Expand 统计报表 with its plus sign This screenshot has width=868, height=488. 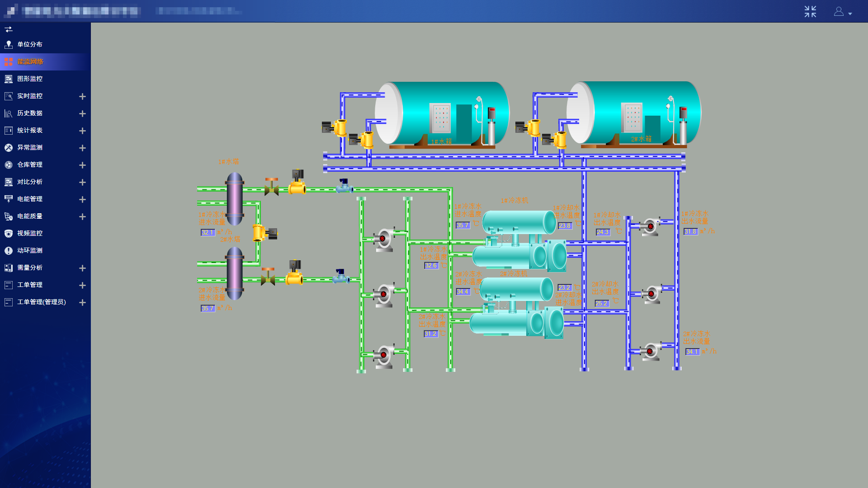82,131
